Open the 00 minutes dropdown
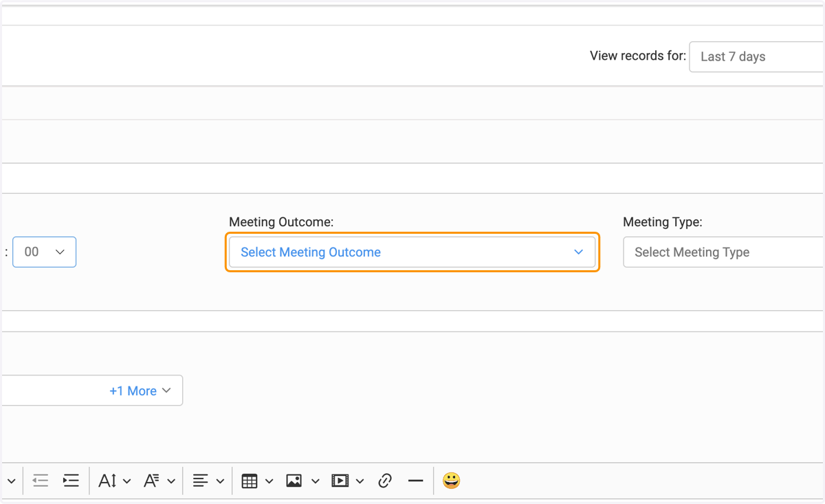This screenshot has height=504, width=825. point(45,252)
